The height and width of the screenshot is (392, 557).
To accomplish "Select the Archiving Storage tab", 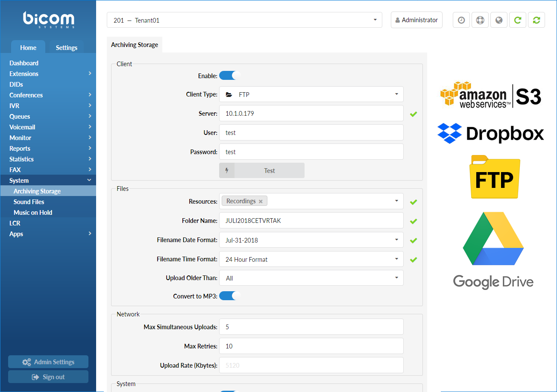I will coord(135,45).
